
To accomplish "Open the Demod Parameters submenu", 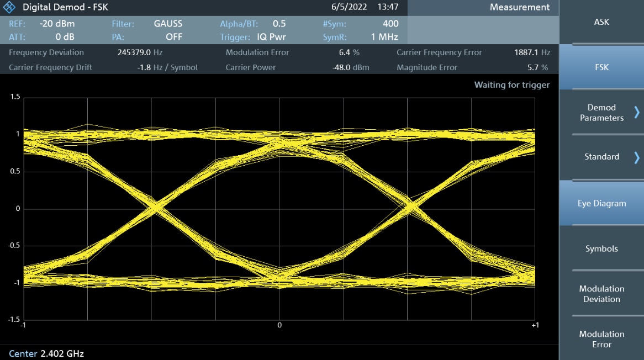I will pyautogui.click(x=601, y=113).
